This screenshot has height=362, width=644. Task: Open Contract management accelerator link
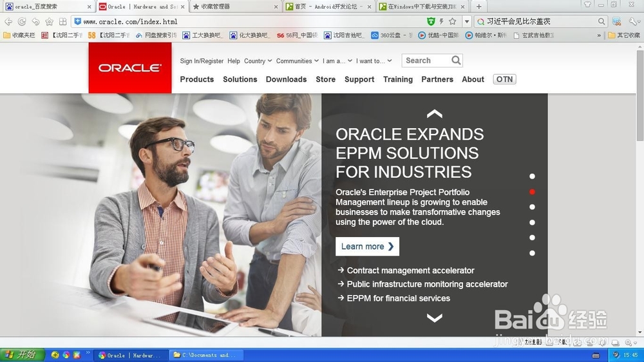[x=410, y=271]
